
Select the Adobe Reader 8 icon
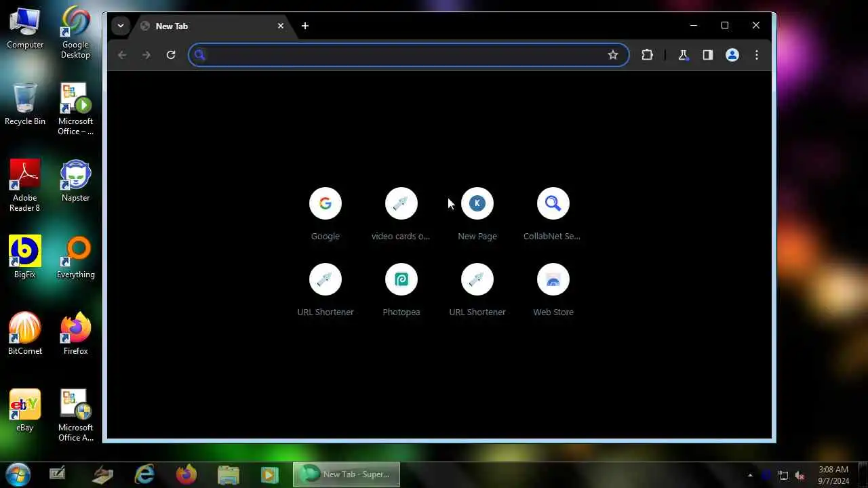point(25,186)
